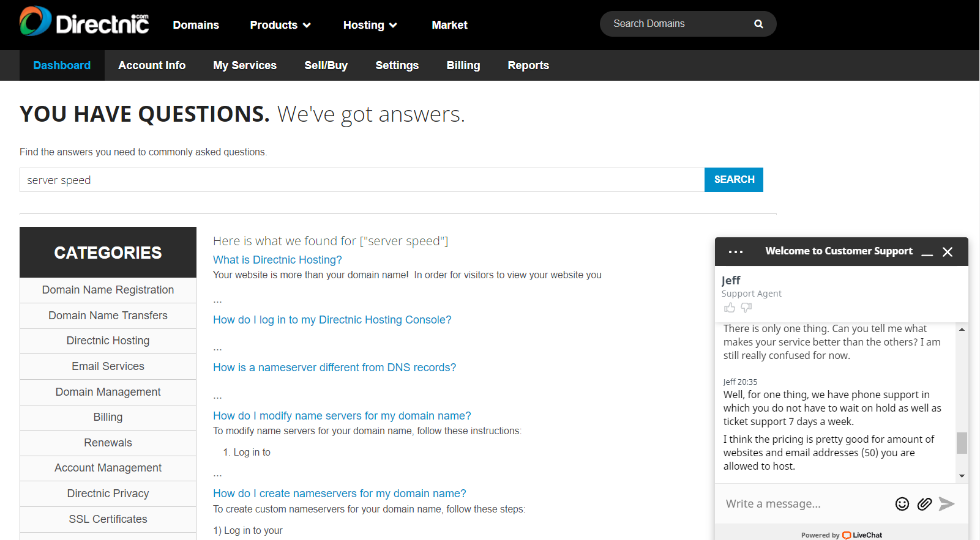The image size is (980, 540).
Task: Go to the Billing tab in navbar
Action: tap(463, 65)
